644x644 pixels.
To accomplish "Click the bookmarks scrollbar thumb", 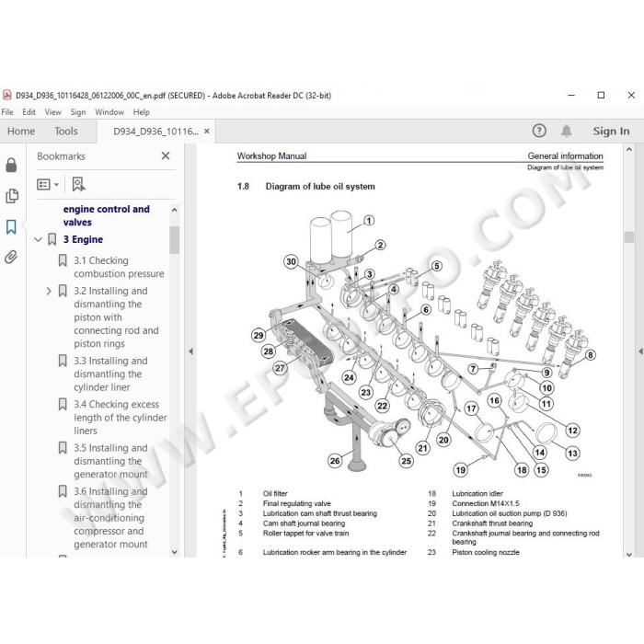I will tap(174, 240).
